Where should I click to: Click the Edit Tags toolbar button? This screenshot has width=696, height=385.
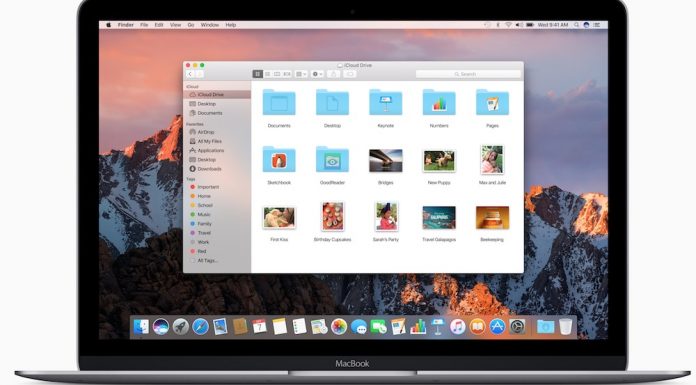tap(350, 74)
